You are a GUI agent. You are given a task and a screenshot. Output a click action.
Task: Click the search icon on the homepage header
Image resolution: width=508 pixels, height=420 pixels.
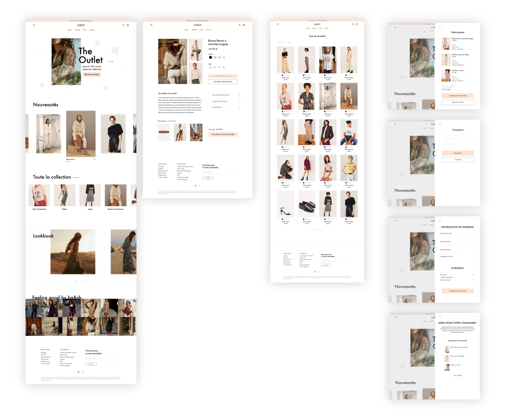(34, 25)
